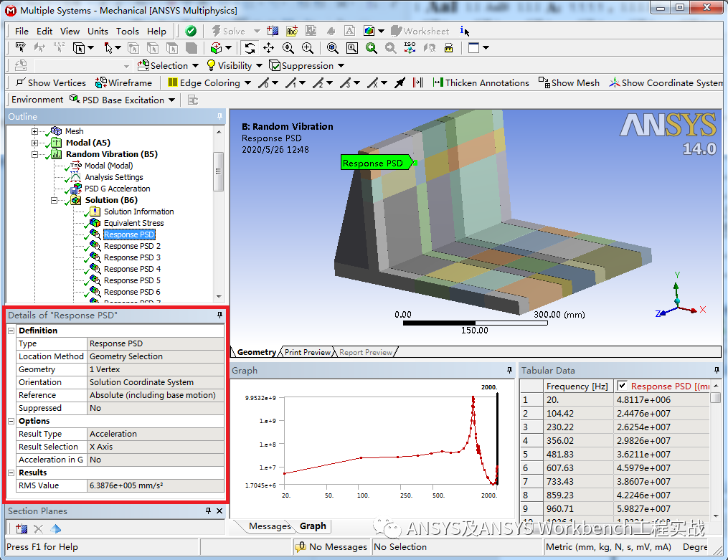
Task: Click the ruler measurement icon
Action: tap(448, 48)
